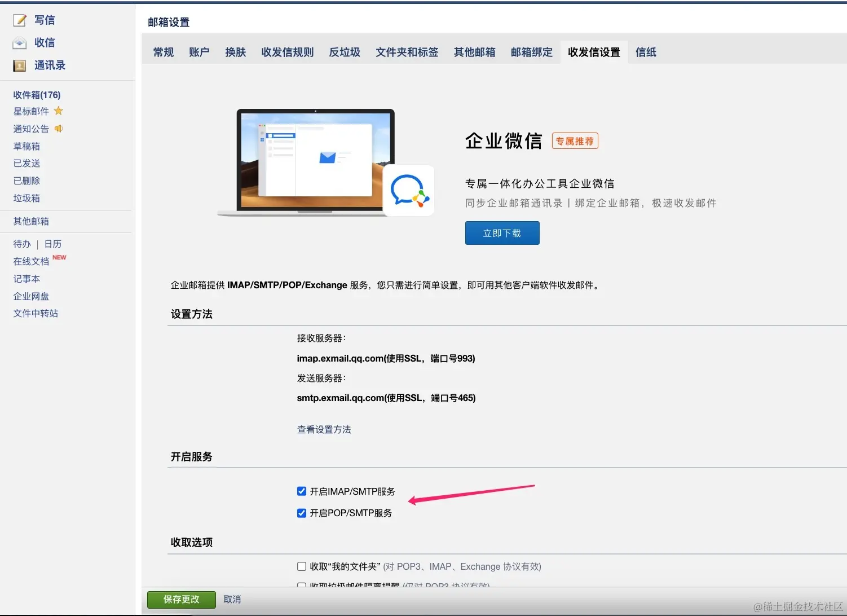Open the 文件夹和标签 tab
Viewport: 847px width, 616px height.
[407, 52]
